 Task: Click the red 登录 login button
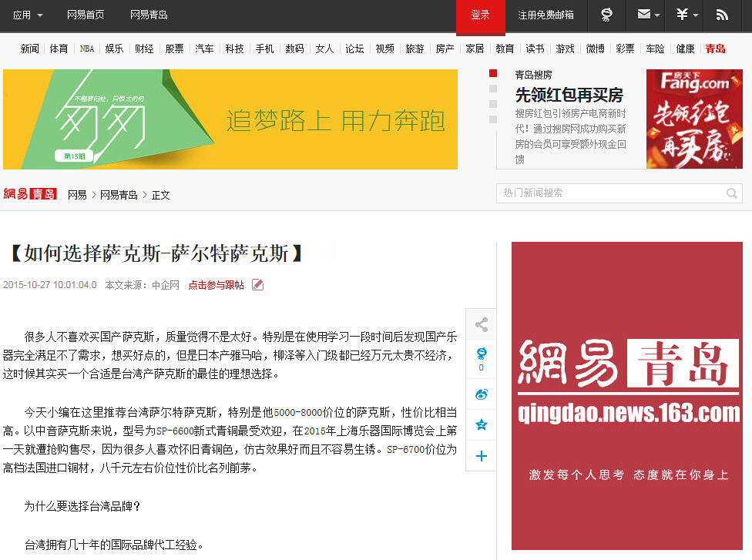click(480, 16)
